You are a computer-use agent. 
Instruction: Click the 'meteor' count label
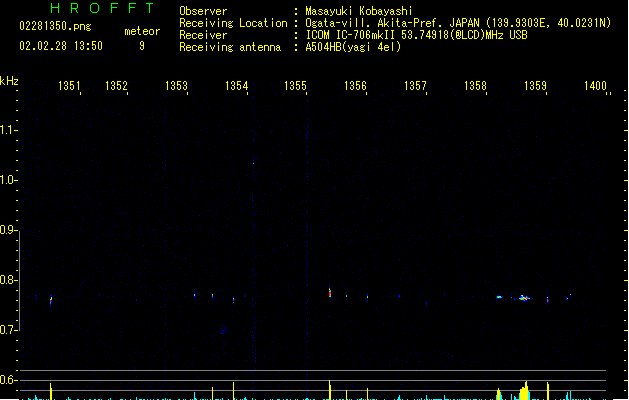coord(142,31)
